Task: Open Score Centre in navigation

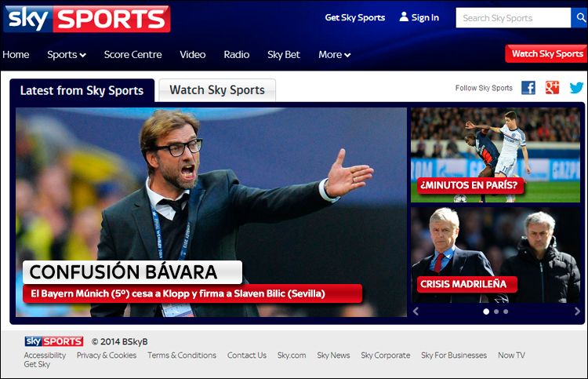Action: pyautogui.click(x=132, y=55)
